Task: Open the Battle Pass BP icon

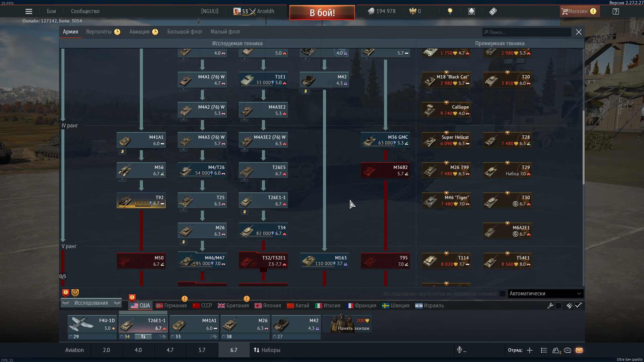Action: 493,11
